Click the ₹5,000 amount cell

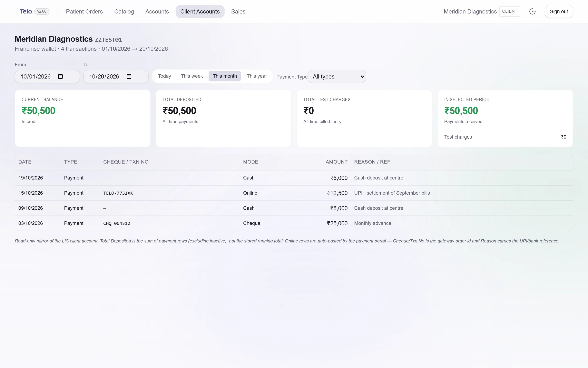(339, 178)
